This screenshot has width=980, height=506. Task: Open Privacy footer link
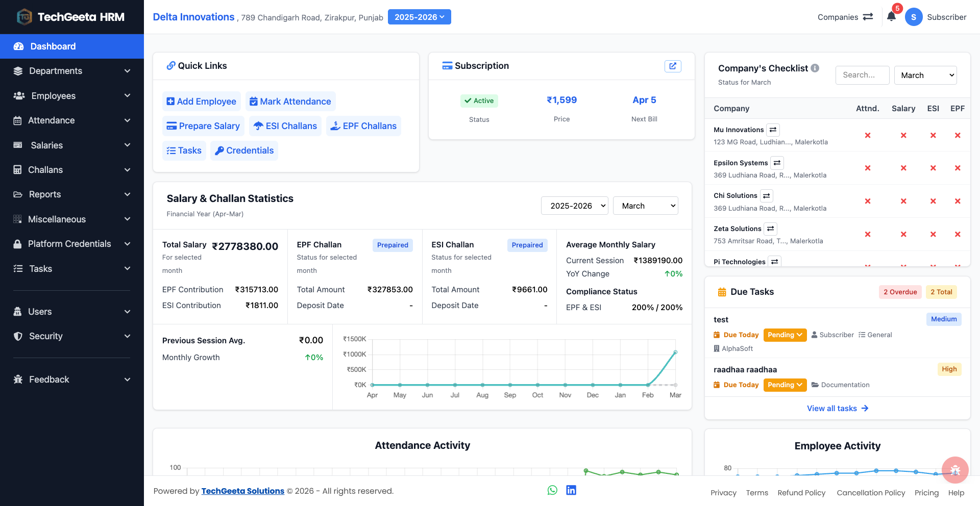pyautogui.click(x=723, y=493)
